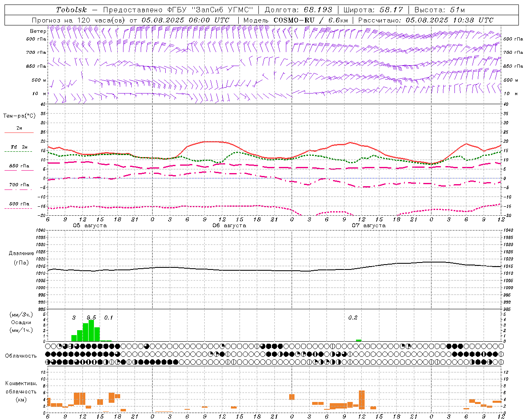
Task: Select the 06 августа date marker
Action: 229,226
